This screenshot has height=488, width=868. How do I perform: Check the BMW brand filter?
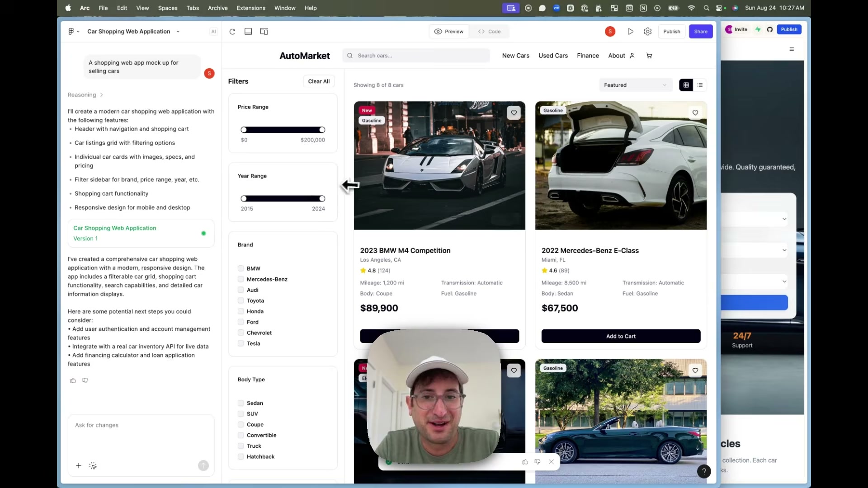click(x=241, y=268)
